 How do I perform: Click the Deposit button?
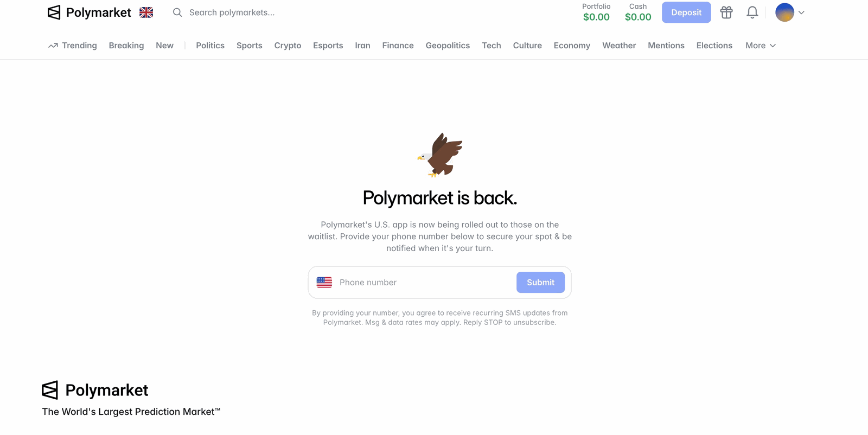point(686,12)
